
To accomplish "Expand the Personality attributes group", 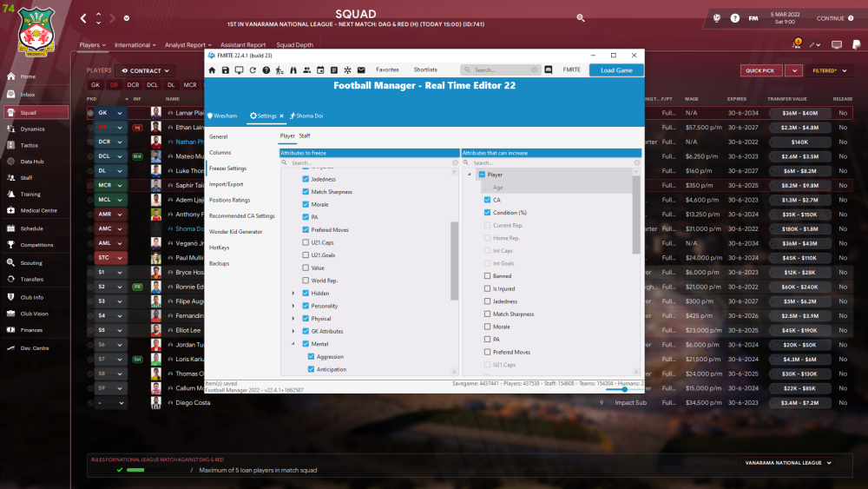I will pyautogui.click(x=293, y=306).
